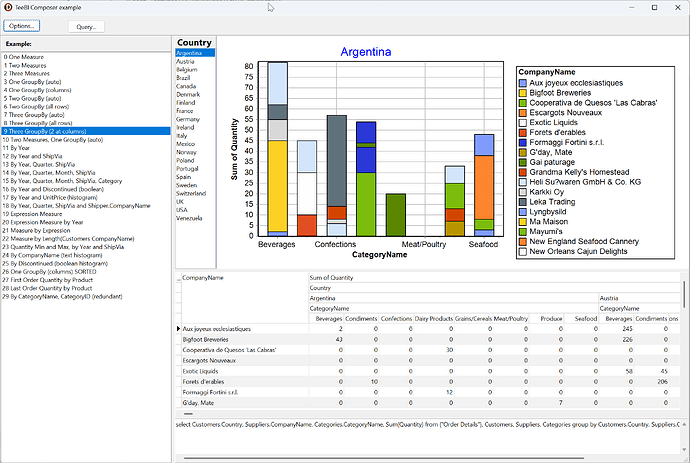The image size is (690, 463).
Task: Click the grey Confections bar segment
Action: 337,161
